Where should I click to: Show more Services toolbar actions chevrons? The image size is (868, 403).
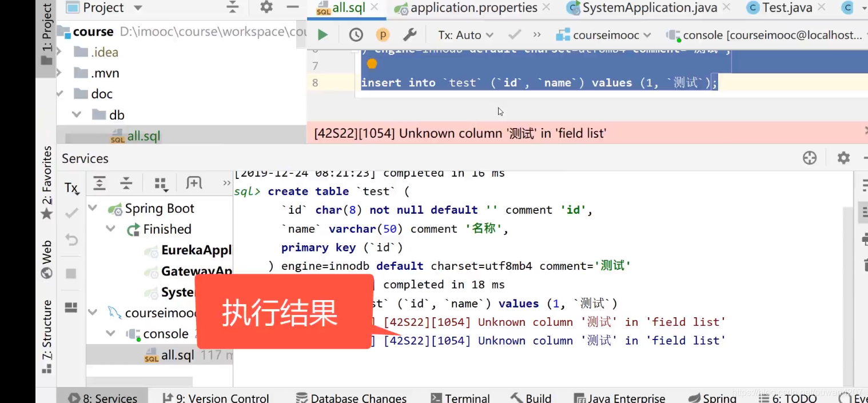coord(226,183)
